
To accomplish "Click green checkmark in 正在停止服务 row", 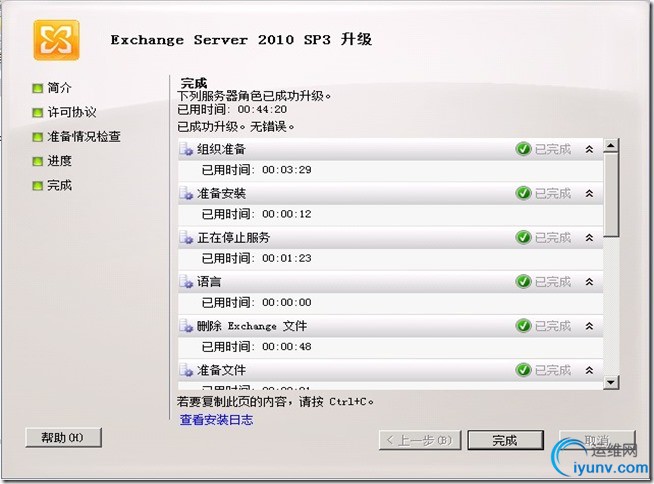I will coord(523,237).
